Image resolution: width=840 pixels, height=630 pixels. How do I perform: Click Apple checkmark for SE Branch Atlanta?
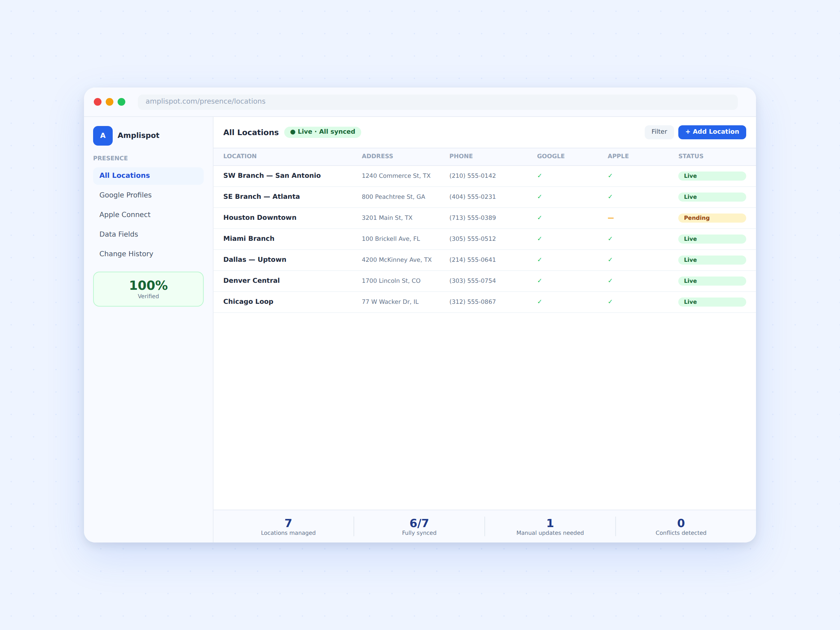pos(610,197)
